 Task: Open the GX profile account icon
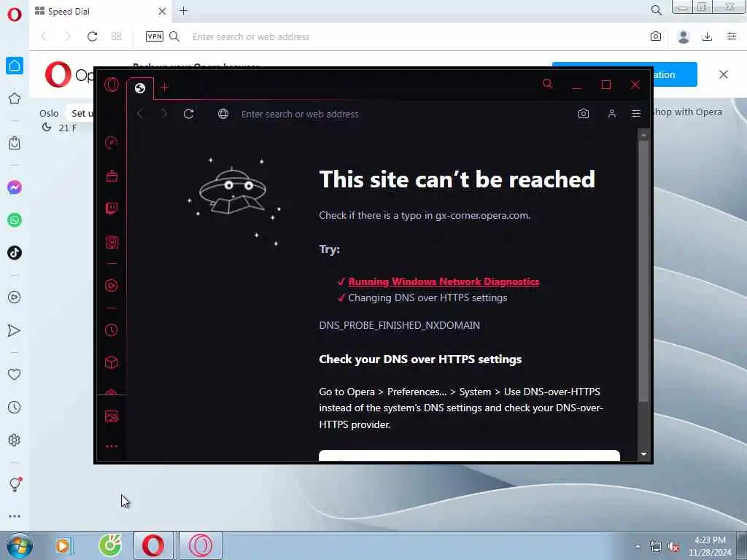point(612,114)
